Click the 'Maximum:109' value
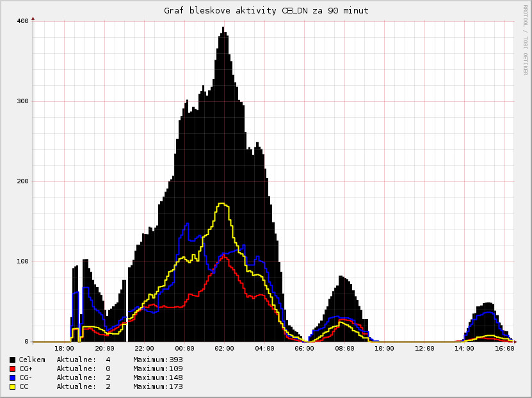The image size is (532, 398). (158, 369)
